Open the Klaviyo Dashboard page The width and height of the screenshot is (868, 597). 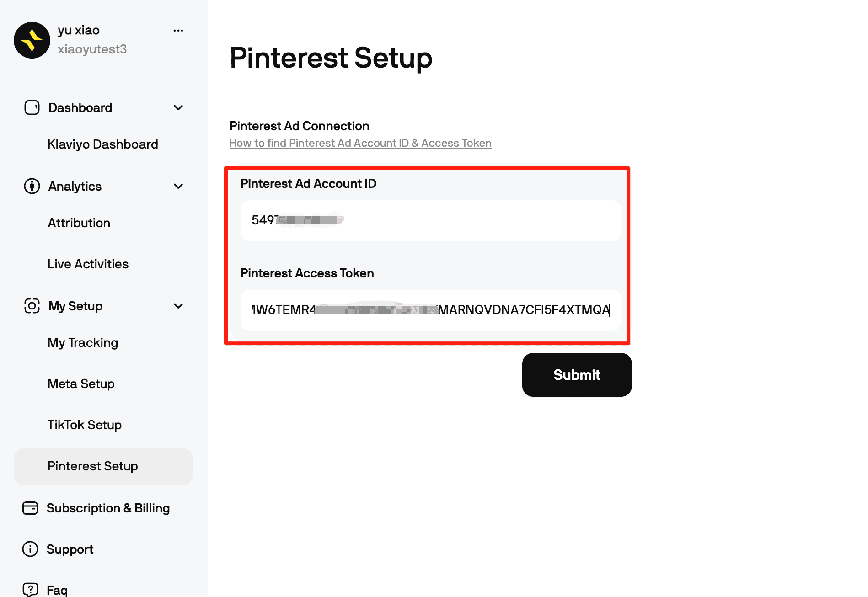coord(102,144)
